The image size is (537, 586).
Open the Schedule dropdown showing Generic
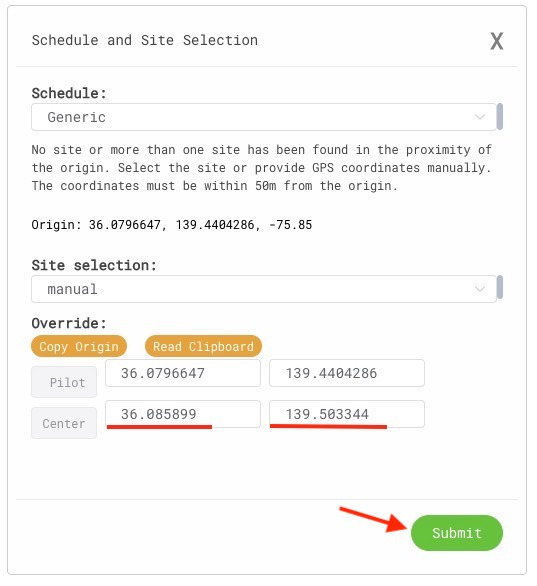click(264, 117)
